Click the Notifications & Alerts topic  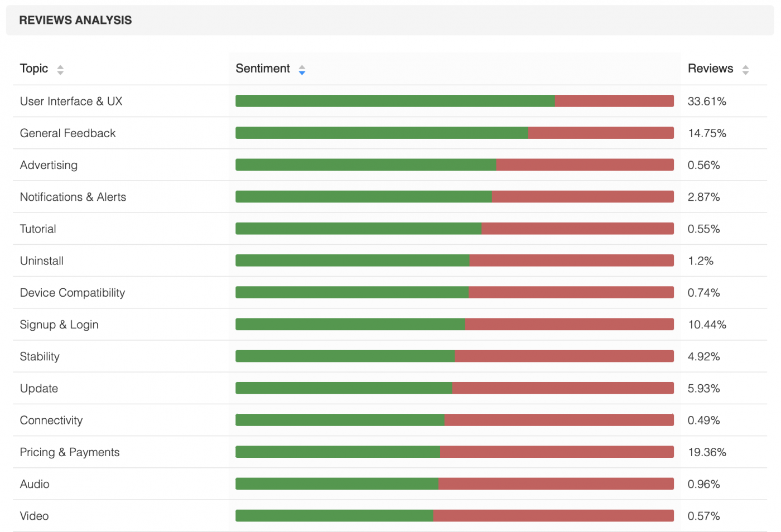click(x=73, y=197)
